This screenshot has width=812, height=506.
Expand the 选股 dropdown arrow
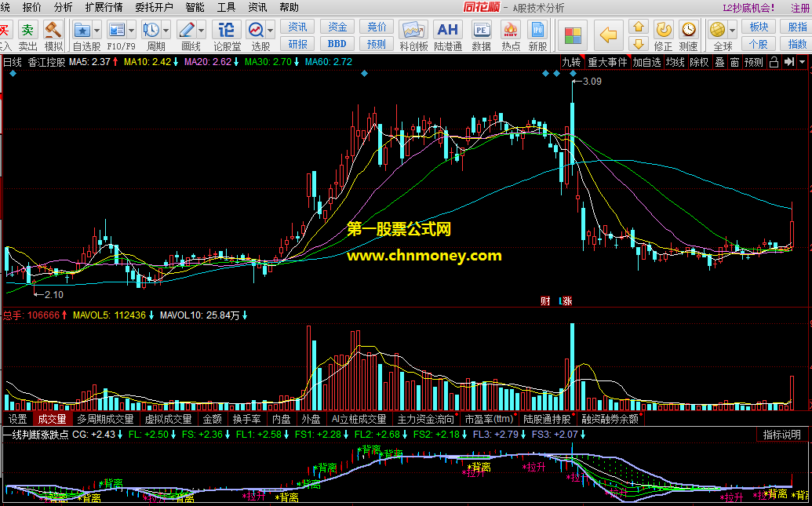point(270,30)
